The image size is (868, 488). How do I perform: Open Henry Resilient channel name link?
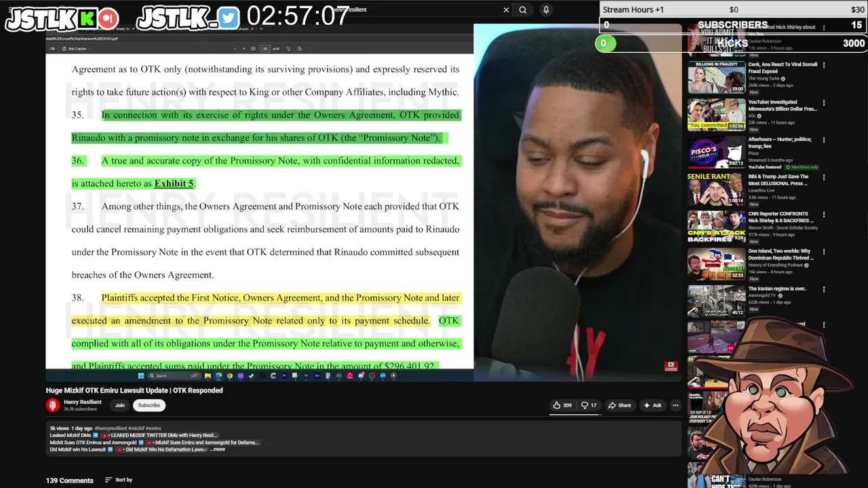coord(83,402)
